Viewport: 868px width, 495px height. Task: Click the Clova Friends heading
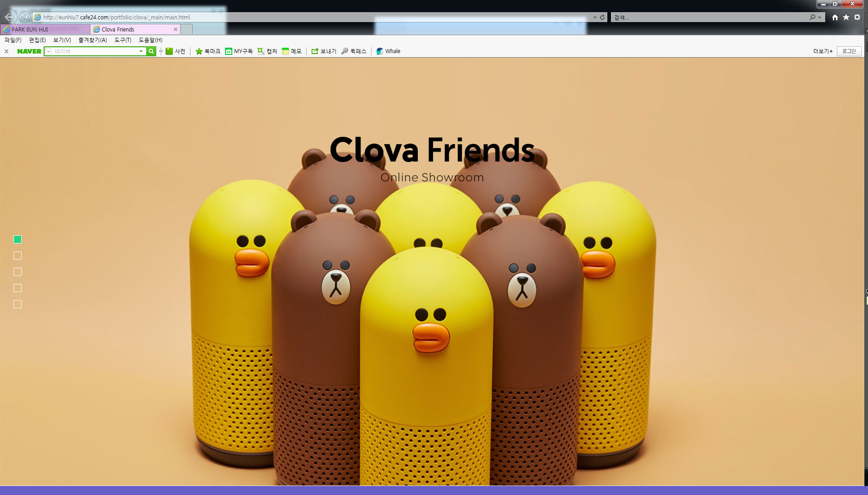(432, 150)
